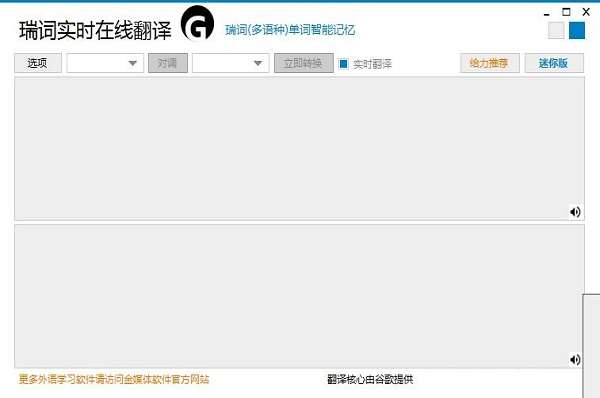Click the 对调 swap languages button
This screenshot has height=398, width=600.
pyautogui.click(x=168, y=63)
